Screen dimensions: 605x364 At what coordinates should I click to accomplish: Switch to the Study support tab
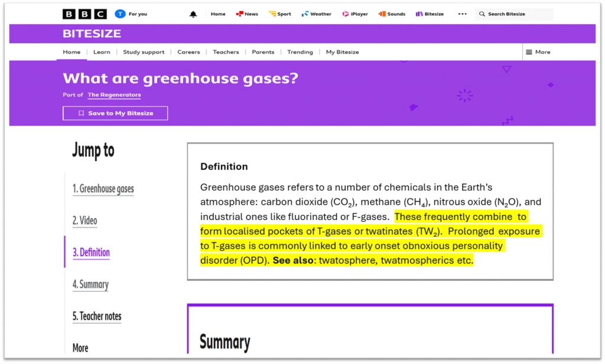coord(144,52)
